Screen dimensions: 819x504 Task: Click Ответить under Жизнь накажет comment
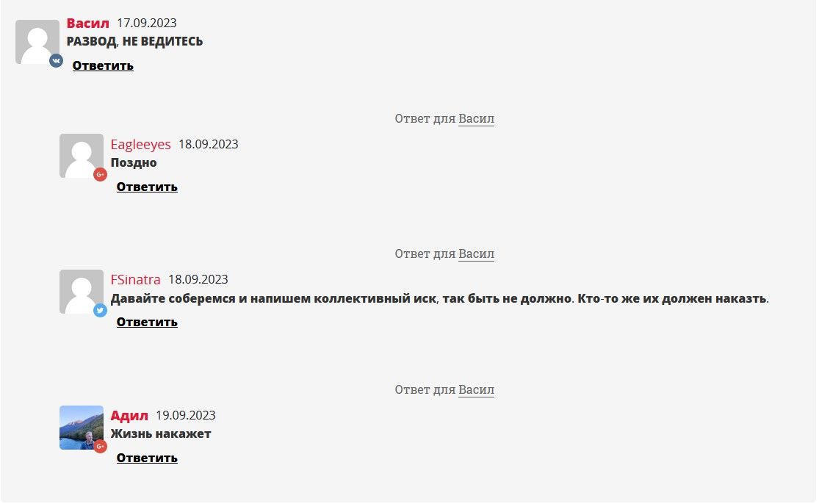coord(147,458)
